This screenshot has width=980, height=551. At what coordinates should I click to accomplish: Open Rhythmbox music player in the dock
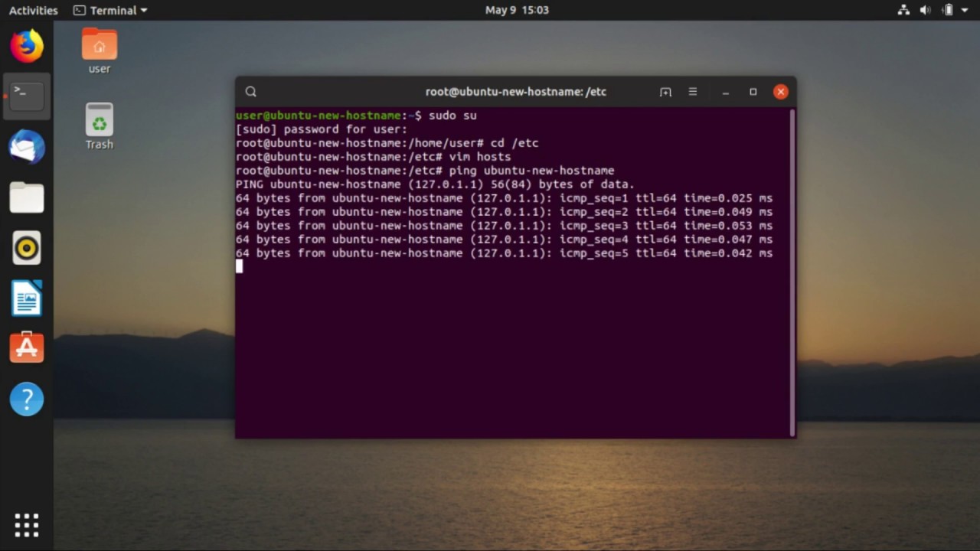(x=27, y=248)
